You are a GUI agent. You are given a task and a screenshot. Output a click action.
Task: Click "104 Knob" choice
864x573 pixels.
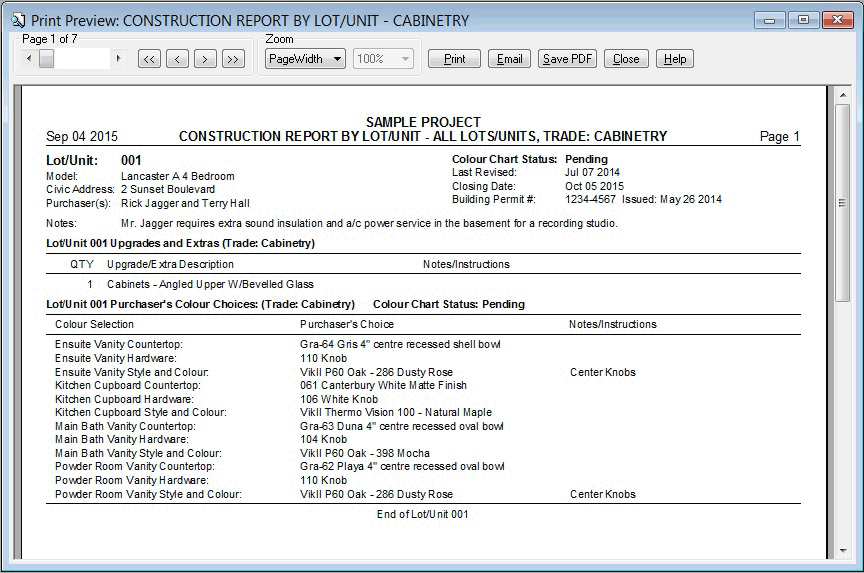pyautogui.click(x=323, y=440)
